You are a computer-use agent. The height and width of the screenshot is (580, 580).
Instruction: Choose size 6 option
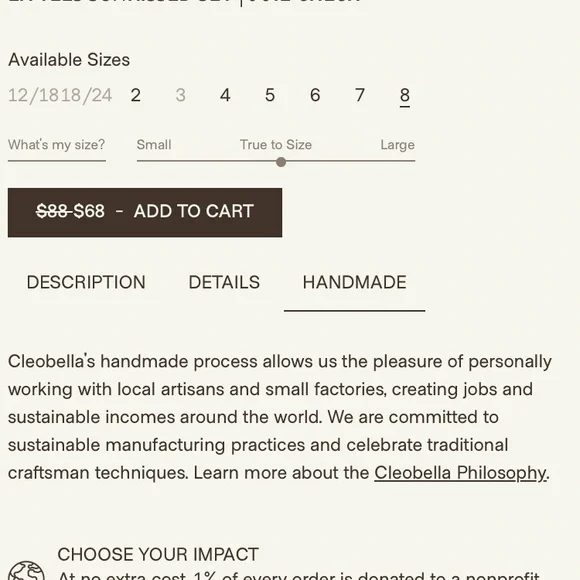[315, 95]
